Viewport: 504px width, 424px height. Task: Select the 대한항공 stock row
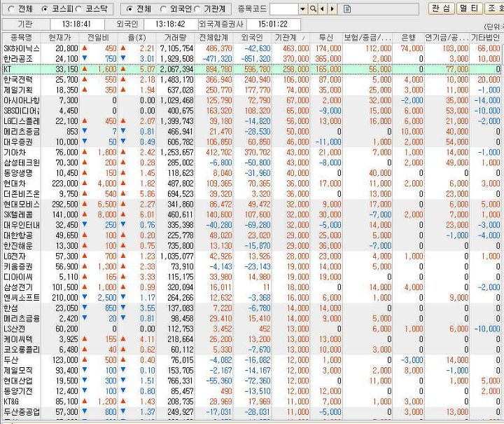(x=252, y=235)
